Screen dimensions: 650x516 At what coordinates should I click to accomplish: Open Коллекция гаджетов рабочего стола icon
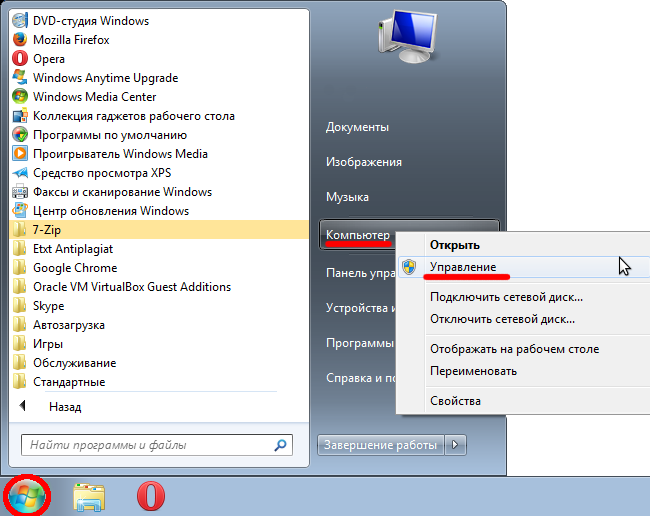(x=20, y=116)
